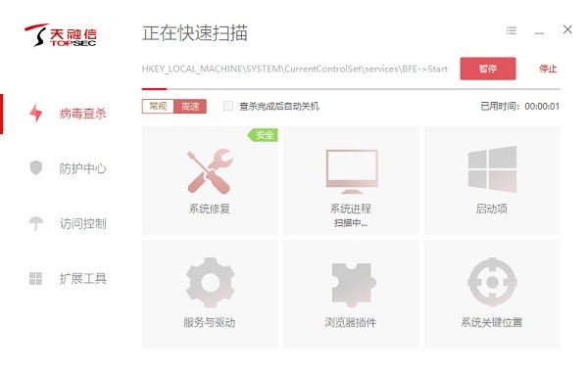This screenshot has height=378, width=588.
Task: Select the 启动项 Windows logo icon
Action: (x=492, y=169)
